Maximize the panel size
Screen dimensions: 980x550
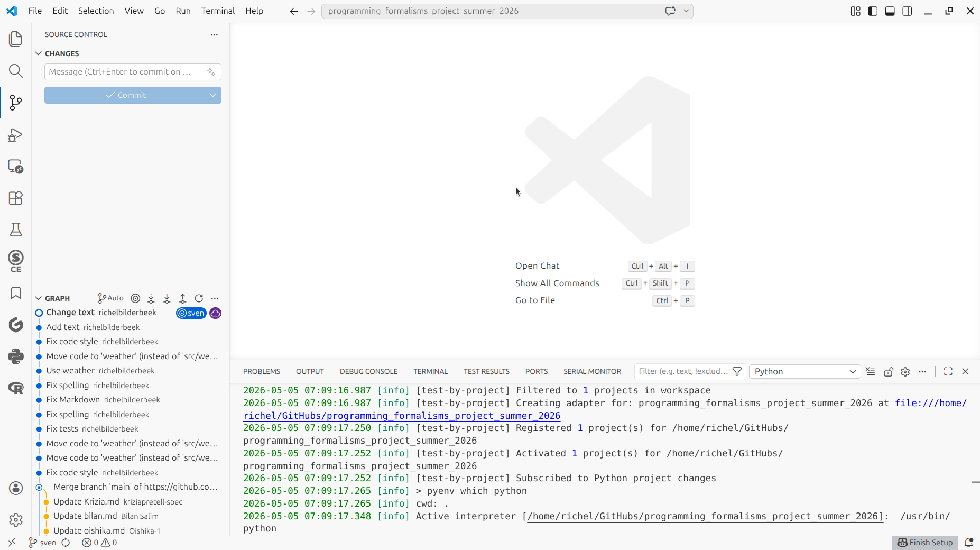click(x=948, y=372)
